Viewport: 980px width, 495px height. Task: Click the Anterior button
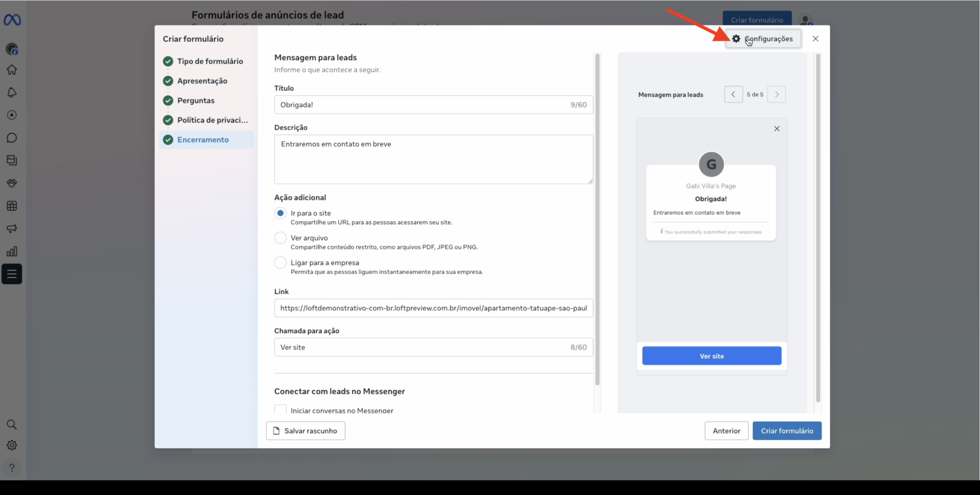[726, 431]
